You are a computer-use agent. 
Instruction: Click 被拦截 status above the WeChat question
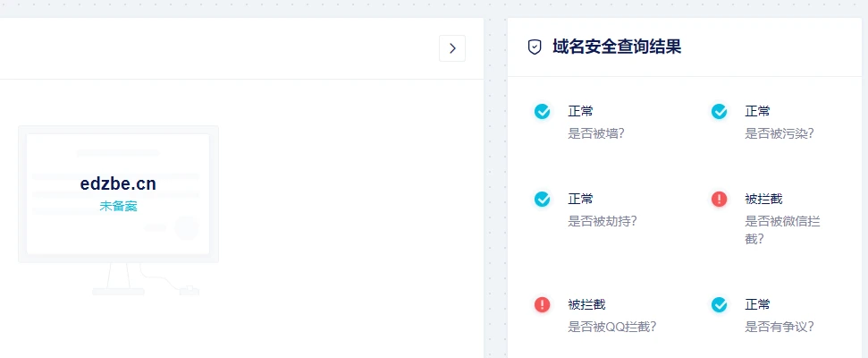pyautogui.click(x=763, y=199)
